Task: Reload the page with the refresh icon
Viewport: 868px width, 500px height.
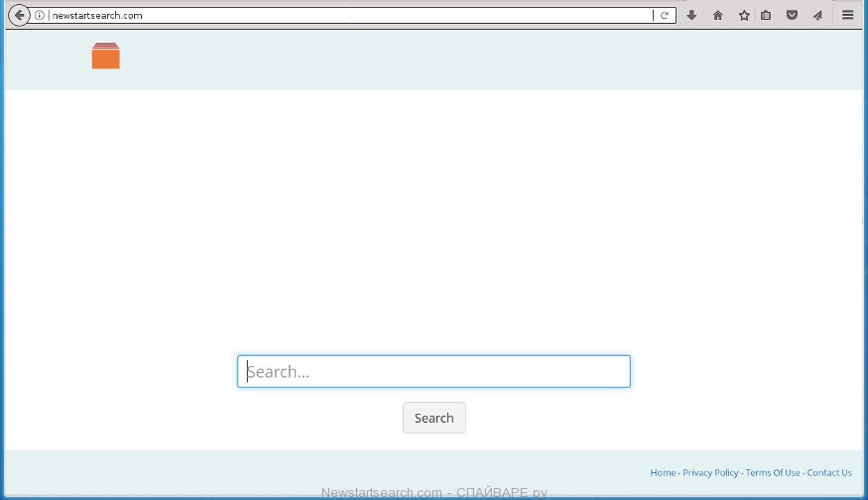Action: [x=665, y=16]
